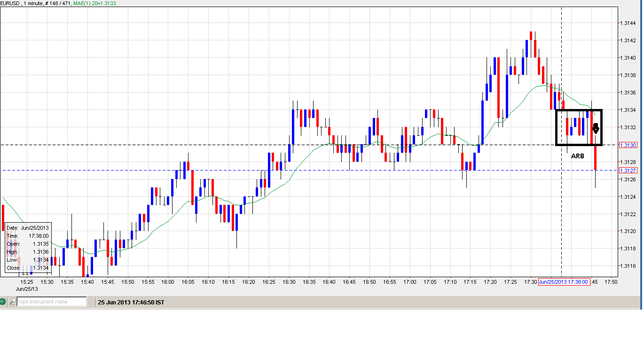Click the 15:50 time axis label

pos(128,282)
